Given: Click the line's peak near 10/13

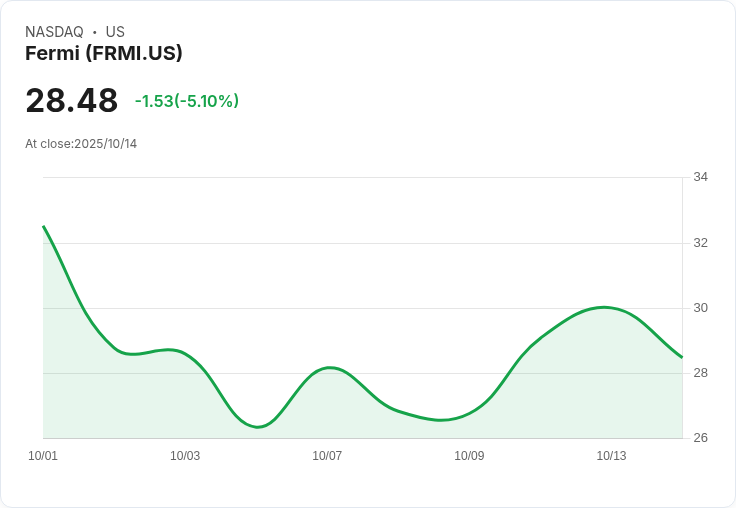Looking at the screenshot, I should [x=603, y=307].
